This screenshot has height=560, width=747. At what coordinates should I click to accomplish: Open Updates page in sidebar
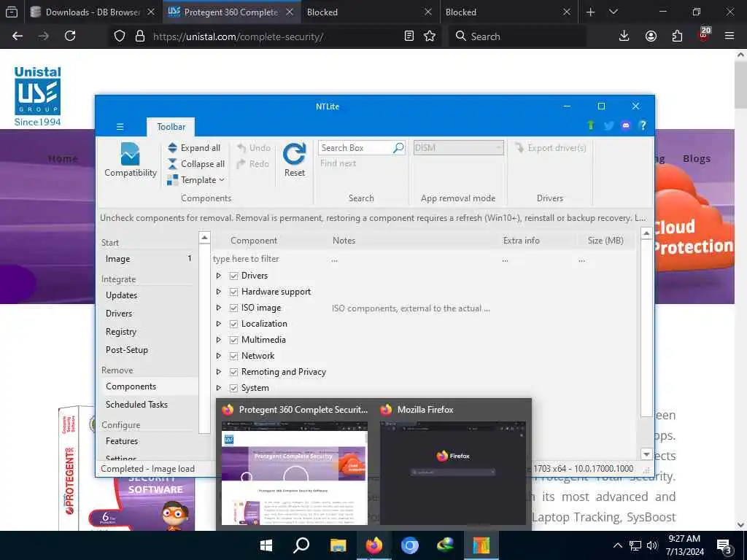point(122,295)
